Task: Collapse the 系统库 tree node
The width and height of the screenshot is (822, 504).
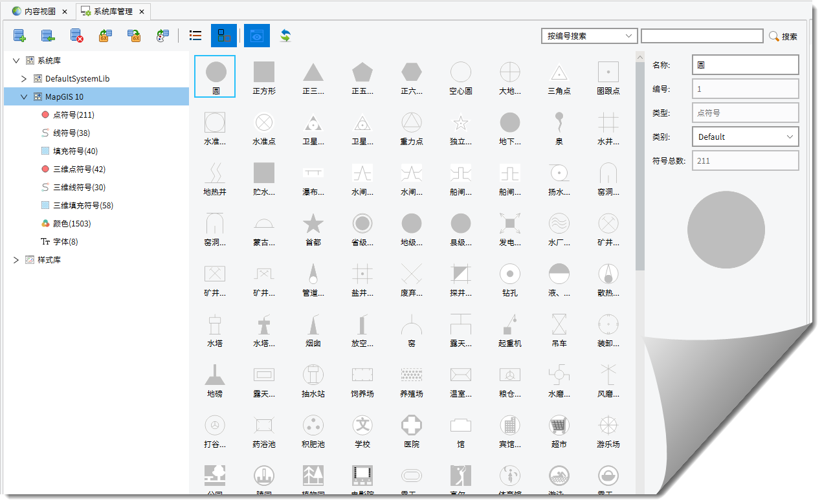Action: [x=16, y=60]
